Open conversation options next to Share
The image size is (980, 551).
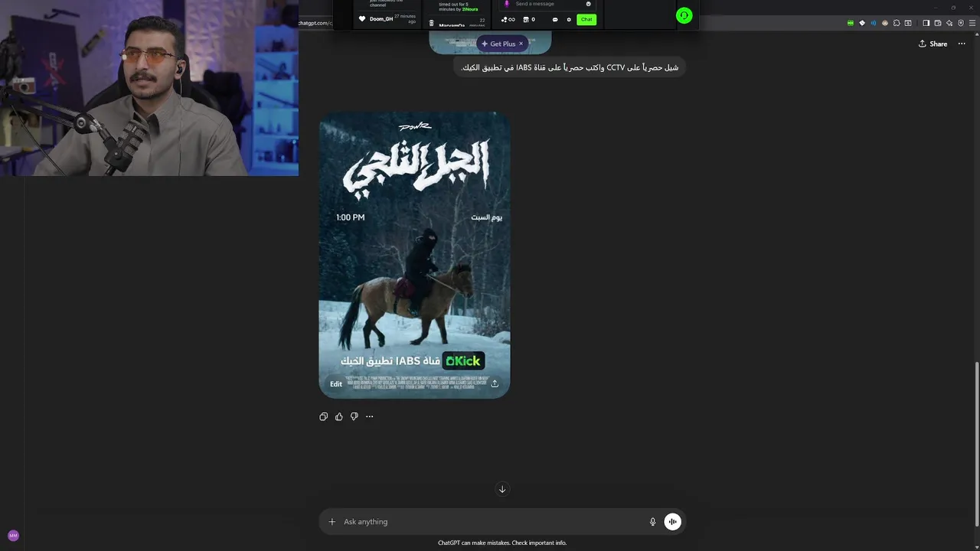pyautogui.click(x=962, y=44)
